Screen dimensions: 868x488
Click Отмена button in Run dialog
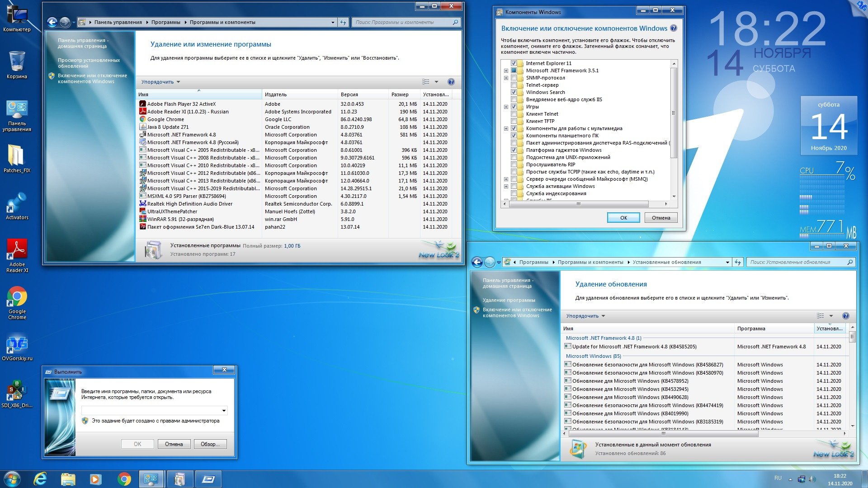tap(174, 444)
